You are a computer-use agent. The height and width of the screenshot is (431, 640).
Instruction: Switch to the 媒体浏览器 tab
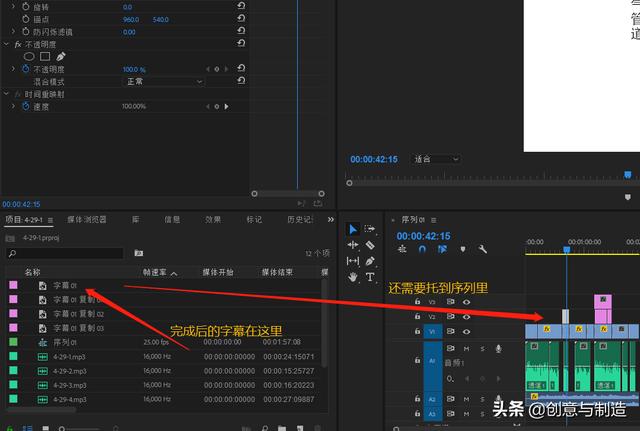point(87,220)
